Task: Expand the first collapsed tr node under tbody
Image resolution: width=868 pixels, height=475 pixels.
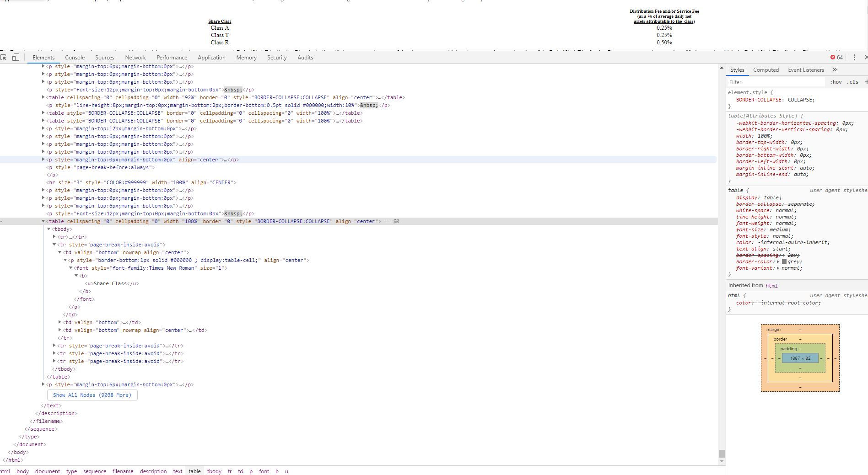Action: coord(54,237)
